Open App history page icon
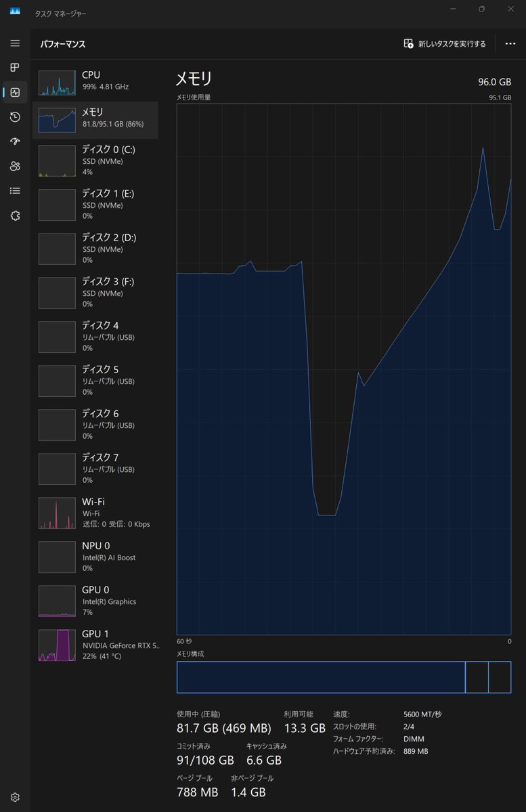Viewport: 526px width, 812px height. pos(15,117)
